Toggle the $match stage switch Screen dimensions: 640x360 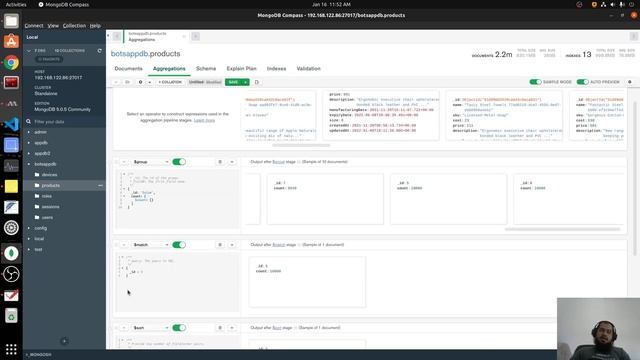click(x=179, y=245)
